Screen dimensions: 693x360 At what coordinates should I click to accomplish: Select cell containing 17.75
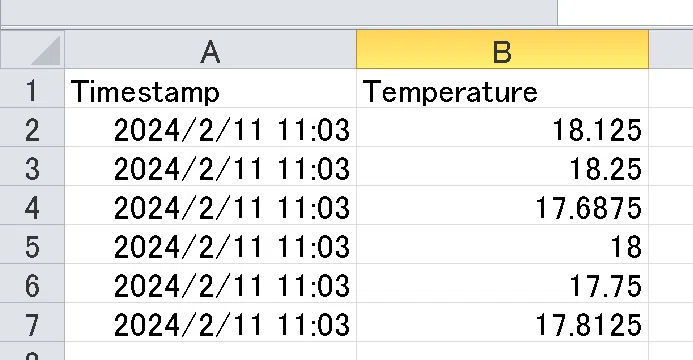[503, 283]
